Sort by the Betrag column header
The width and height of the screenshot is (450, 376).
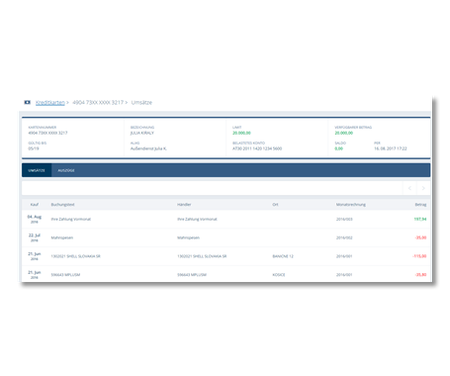coord(421,205)
